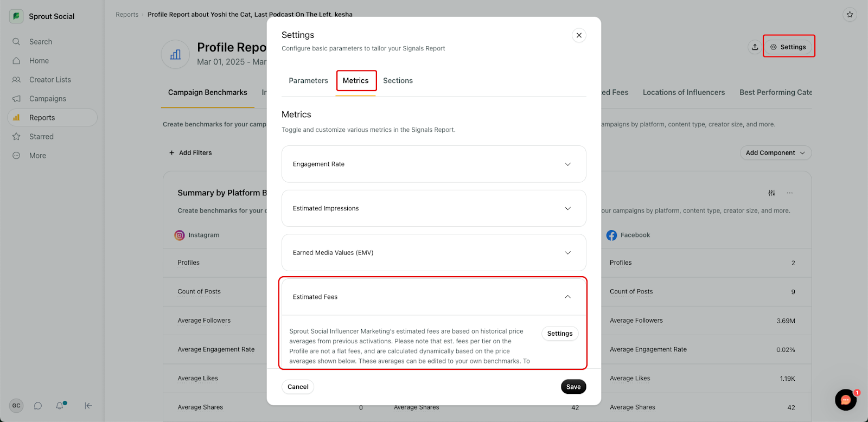This screenshot has width=868, height=422.
Task: Click Facebook Average Followers value 3.69M
Action: (x=786, y=321)
